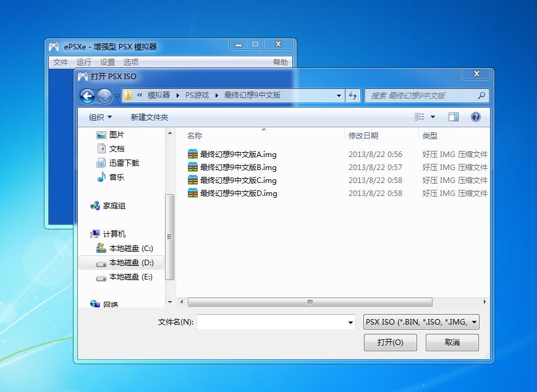Click the drive icon for 本地磁盘 (C:)
The height and width of the screenshot is (392, 537).
[101, 248]
